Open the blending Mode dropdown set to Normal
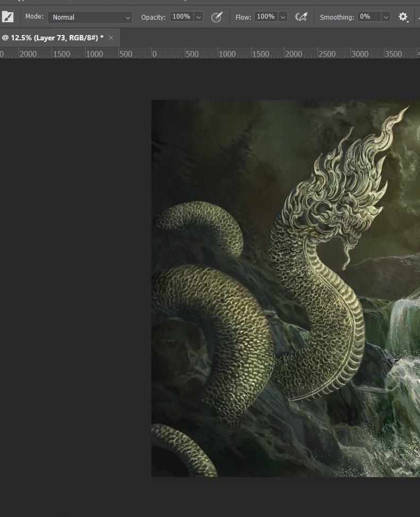 click(x=90, y=17)
